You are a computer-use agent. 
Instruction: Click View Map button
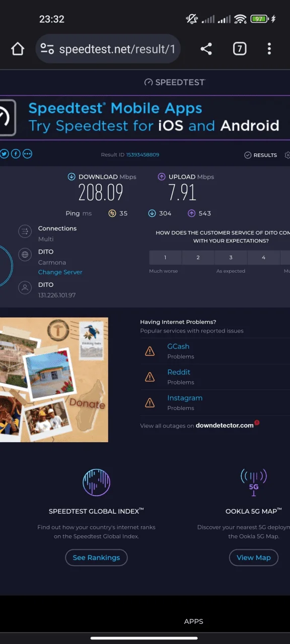254,557
